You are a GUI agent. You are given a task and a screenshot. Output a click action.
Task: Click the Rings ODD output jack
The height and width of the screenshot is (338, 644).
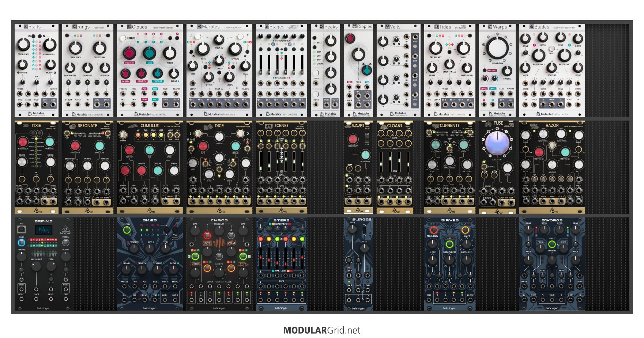pos(97,105)
